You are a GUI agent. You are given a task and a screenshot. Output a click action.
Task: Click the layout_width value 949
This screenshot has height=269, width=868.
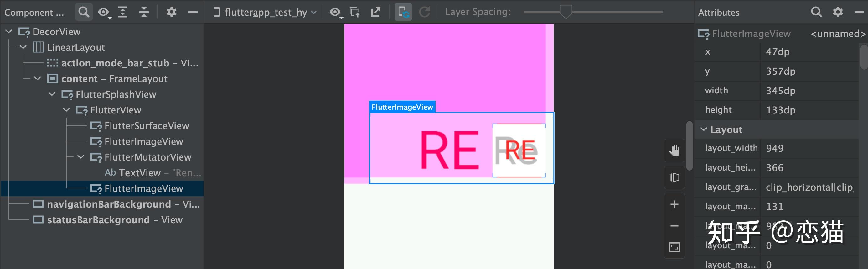[x=775, y=148]
